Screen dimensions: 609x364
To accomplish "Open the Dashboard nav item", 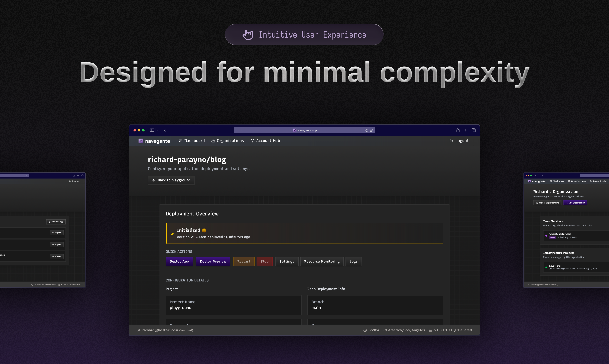I will [x=192, y=141].
